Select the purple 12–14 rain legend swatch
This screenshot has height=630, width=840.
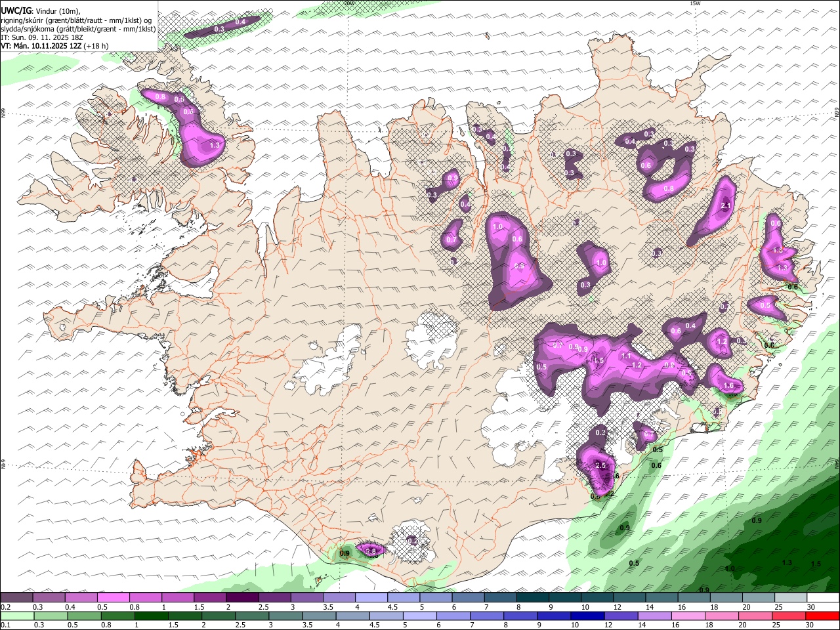coord(620,616)
